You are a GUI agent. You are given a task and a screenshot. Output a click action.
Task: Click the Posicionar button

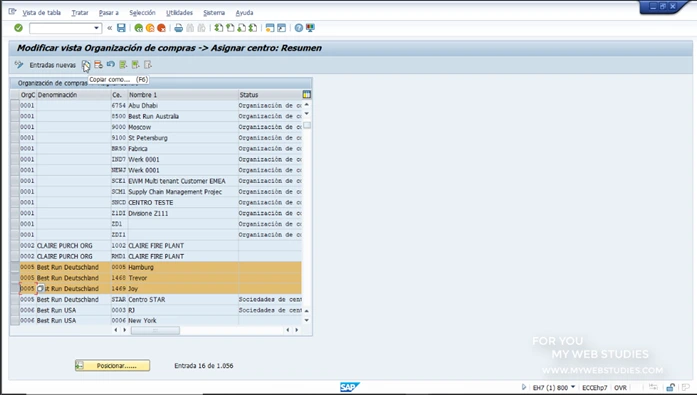112,366
